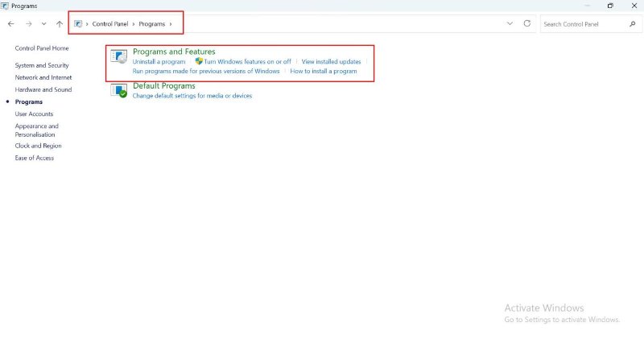Click the shield icon beside Windows features

[x=199, y=61]
